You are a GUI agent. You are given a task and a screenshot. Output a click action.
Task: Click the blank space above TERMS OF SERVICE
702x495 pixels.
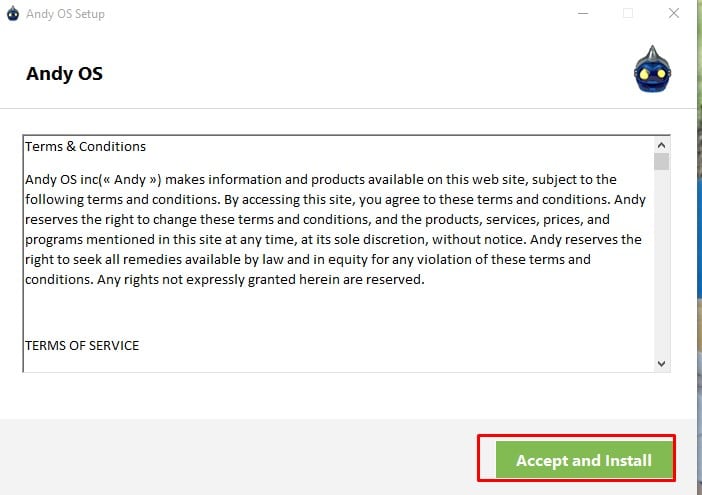[300, 312]
